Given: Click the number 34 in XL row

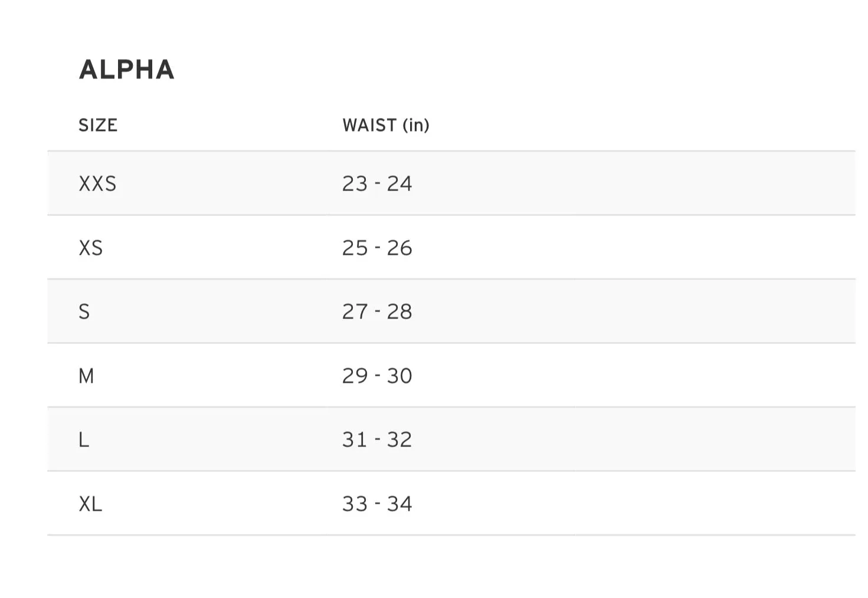Looking at the screenshot, I should (399, 504).
